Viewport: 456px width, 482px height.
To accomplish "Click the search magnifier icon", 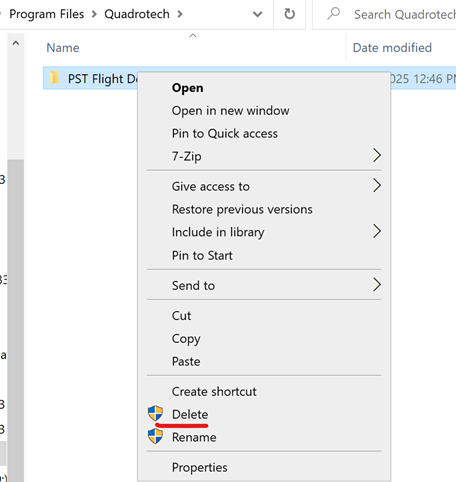I will 333,14.
